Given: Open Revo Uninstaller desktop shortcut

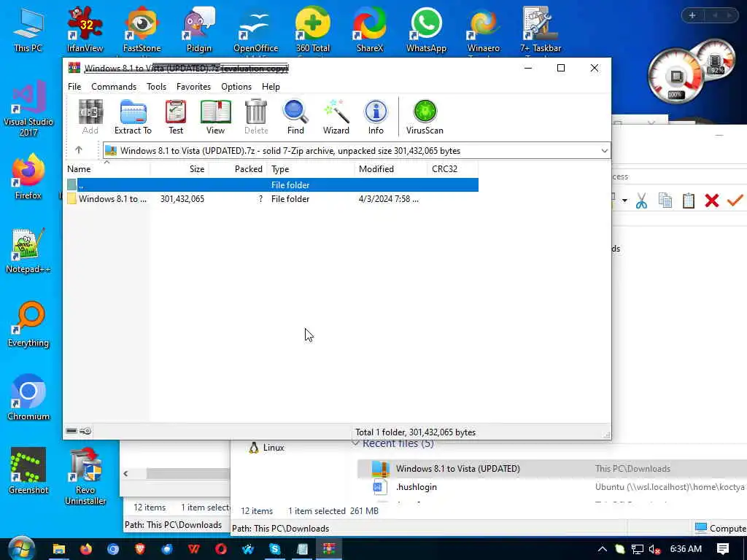Looking at the screenshot, I should click(x=85, y=477).
